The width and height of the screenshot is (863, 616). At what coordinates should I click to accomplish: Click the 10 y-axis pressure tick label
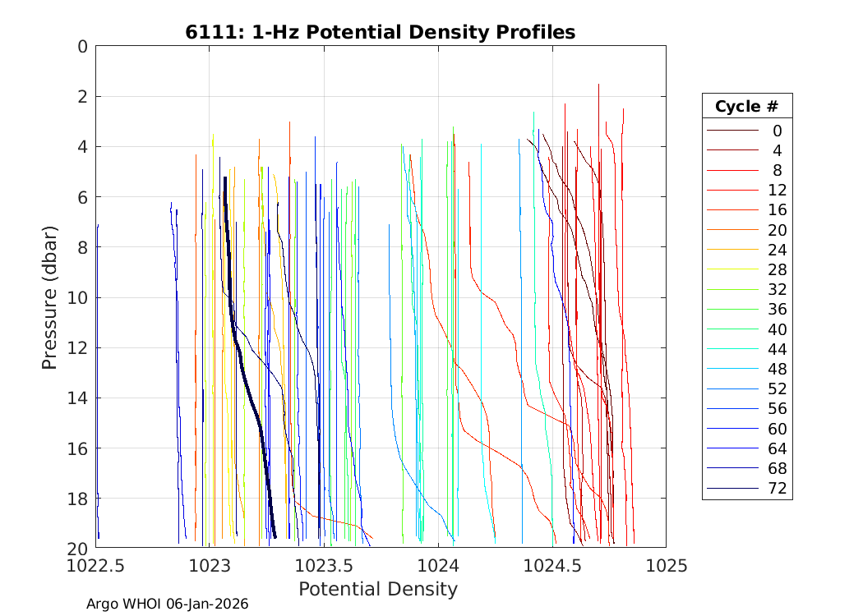(77, 297)
